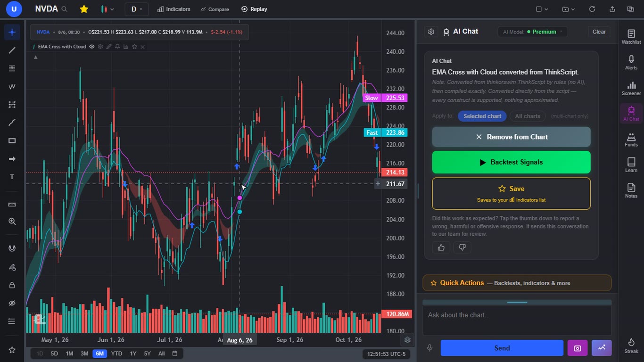Save indicator to Indicators list

click(512, 193)
